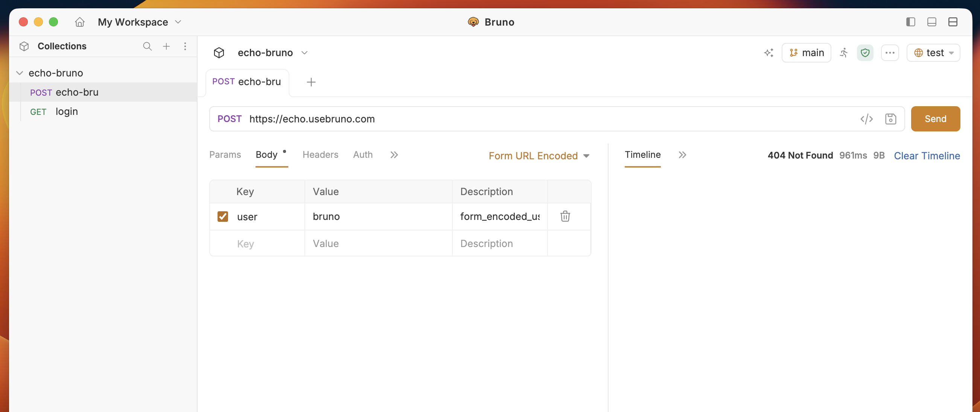This screenshot has height=412, width=980.
Task: Click the empty Value placeholder field
Action: coord(379,243)
